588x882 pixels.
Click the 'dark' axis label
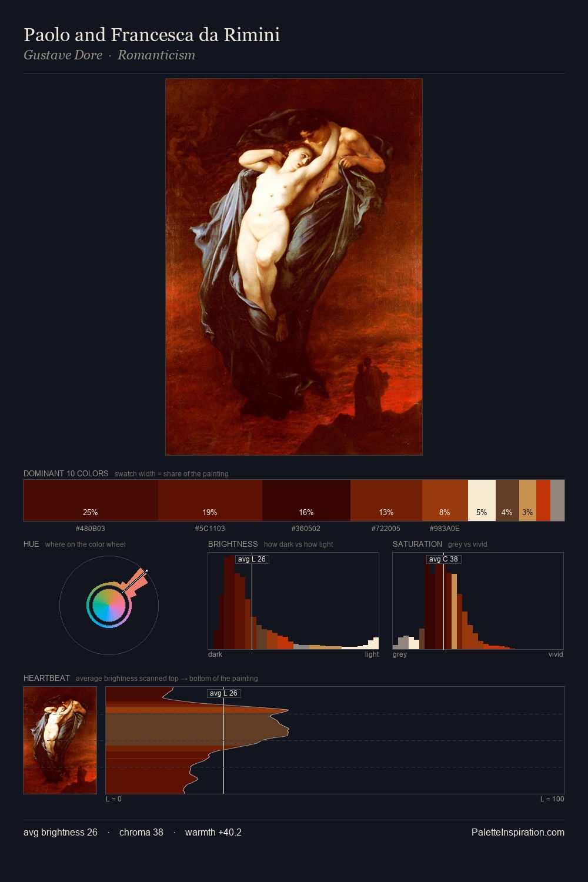pyautogui.click(x=215, y=654)
